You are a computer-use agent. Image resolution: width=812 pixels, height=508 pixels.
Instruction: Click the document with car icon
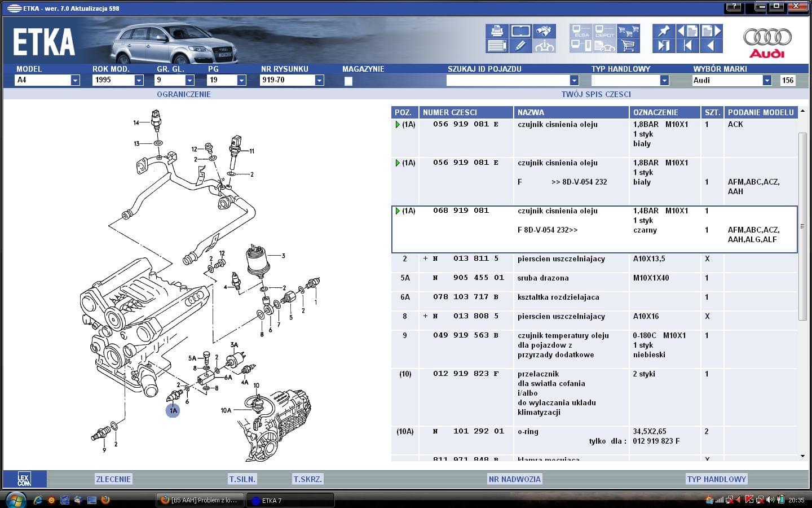[604, 46]
